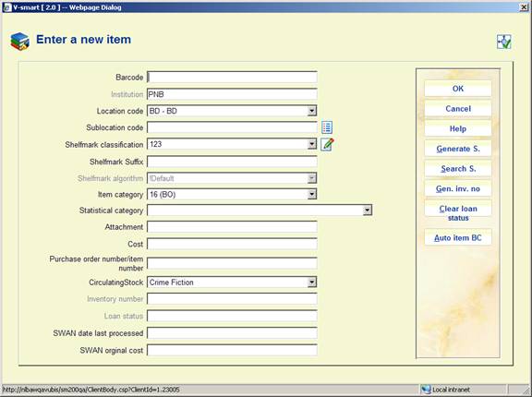532x397 pixels.
Task: Click the Clear loan status button
Action: click(x=458, y=213)
